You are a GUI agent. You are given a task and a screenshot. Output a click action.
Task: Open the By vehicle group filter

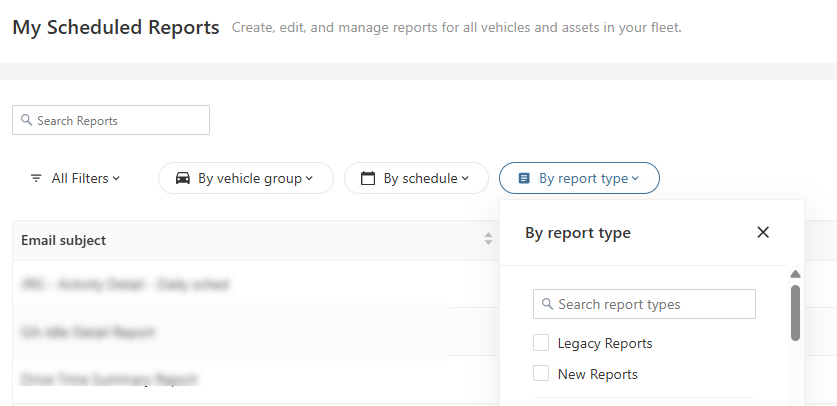tap(246, 178)
